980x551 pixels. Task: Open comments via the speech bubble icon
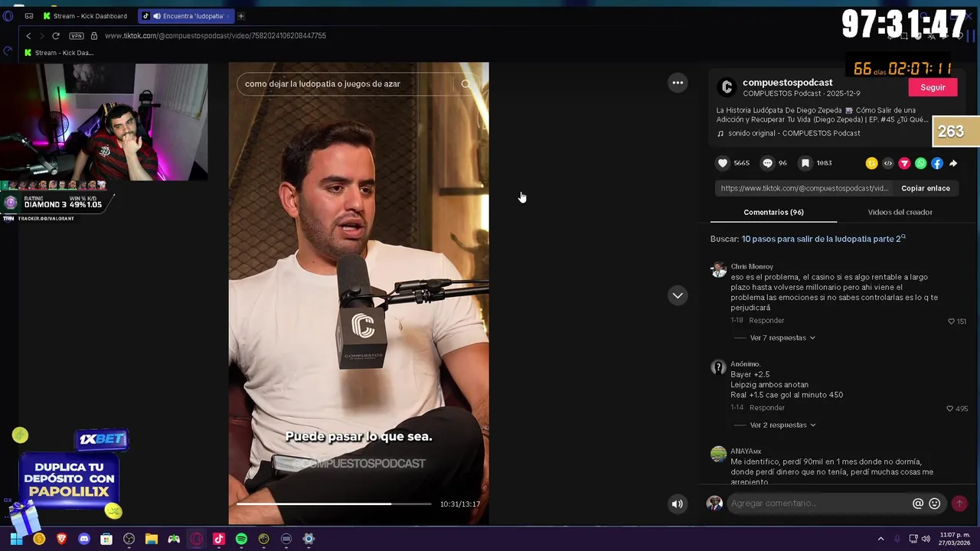pos(767,163)
